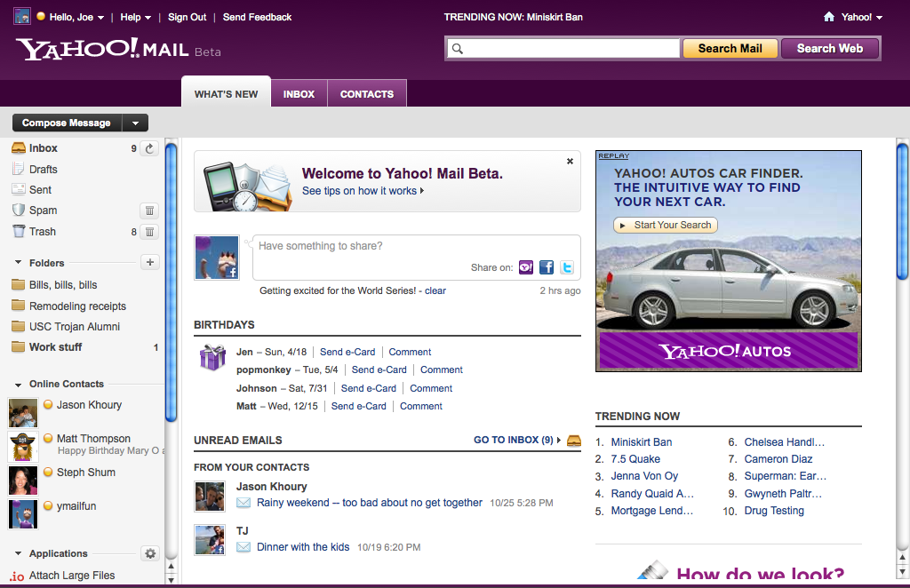Click the Inbox refresh icon

click(x=149, y=148)
